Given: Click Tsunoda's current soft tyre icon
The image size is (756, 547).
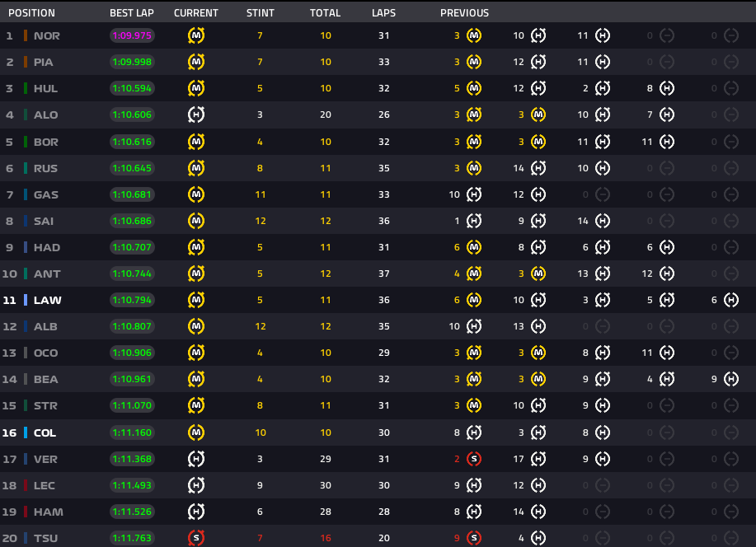Looking at the screenshot, I should point(196,538).
